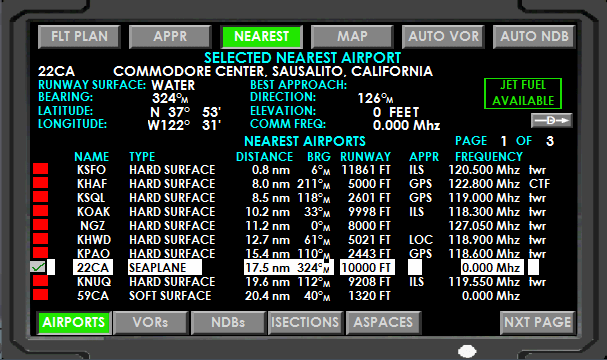
Task: Show nearest ISECTIONS list
Action: pos(305,322)
